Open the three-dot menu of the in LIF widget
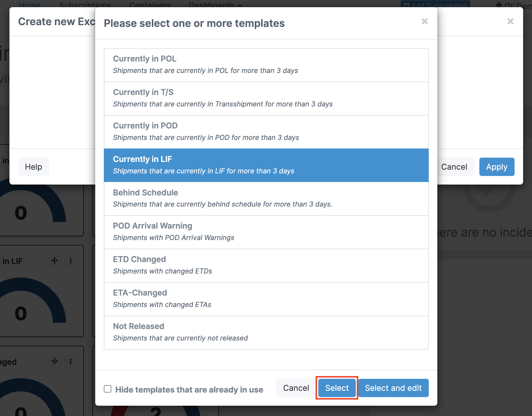This screenshot has height=416, width=532. [x=71, y=261]
